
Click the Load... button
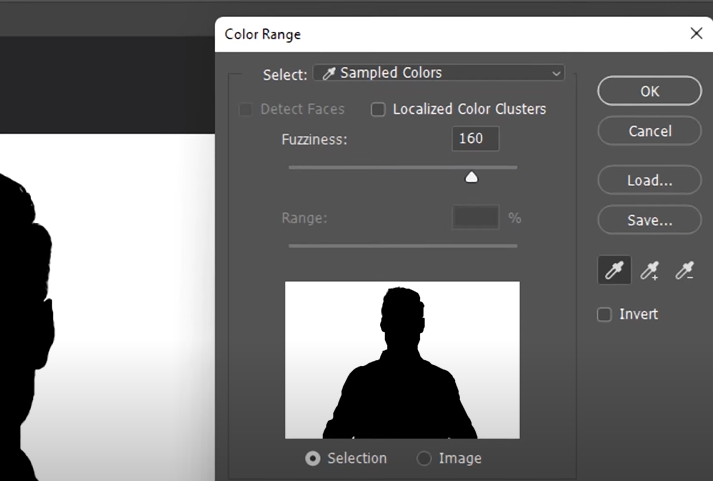pyautogui.click(x=649, y=180)
